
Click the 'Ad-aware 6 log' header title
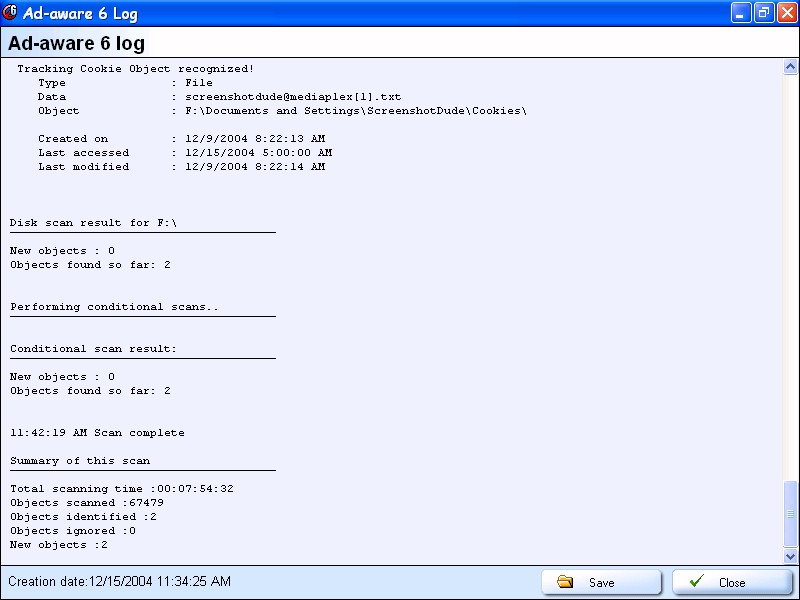pos(77,43)
